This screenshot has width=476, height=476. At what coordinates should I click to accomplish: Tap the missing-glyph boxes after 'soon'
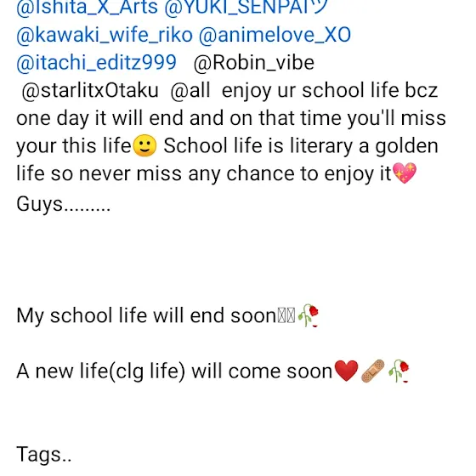(286, 315)
